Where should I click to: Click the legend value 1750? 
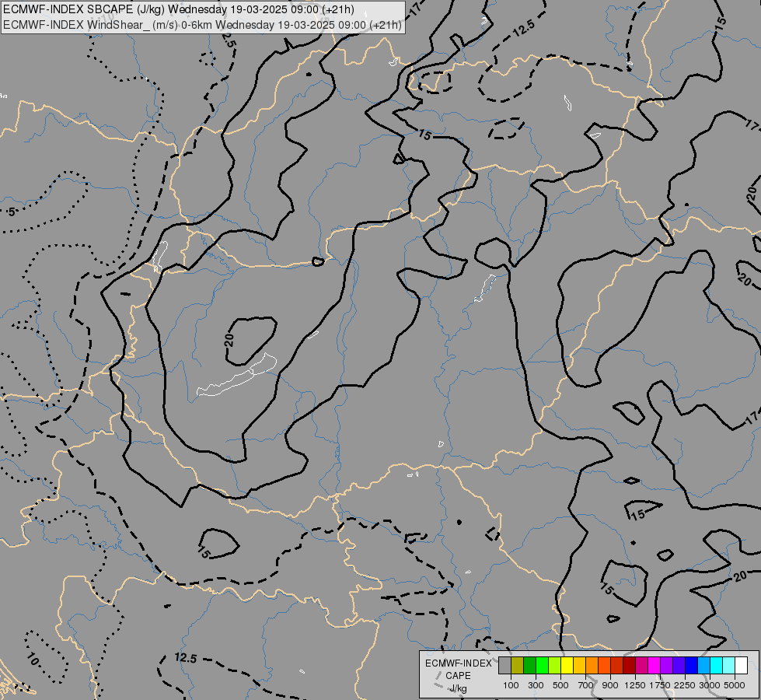coord(660,685)
